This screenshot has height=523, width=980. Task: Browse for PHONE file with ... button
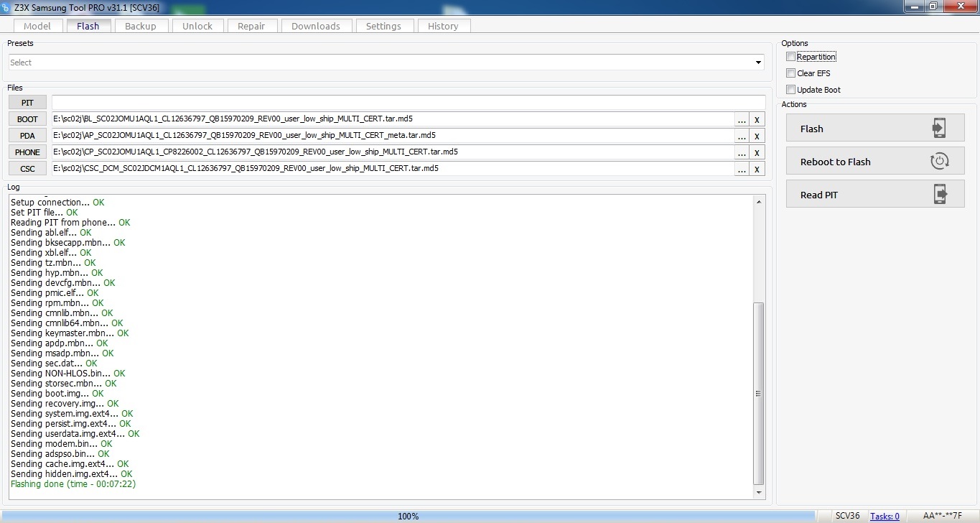(x=742, y=152)
